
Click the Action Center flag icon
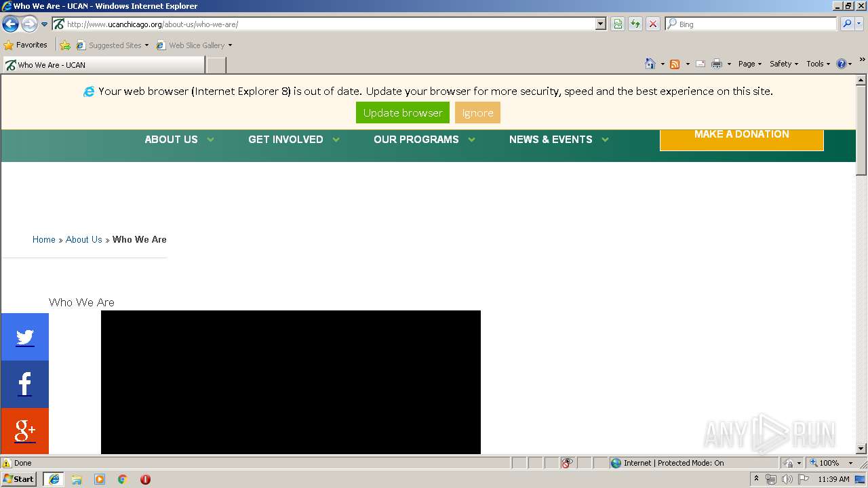tap(804, 479)
